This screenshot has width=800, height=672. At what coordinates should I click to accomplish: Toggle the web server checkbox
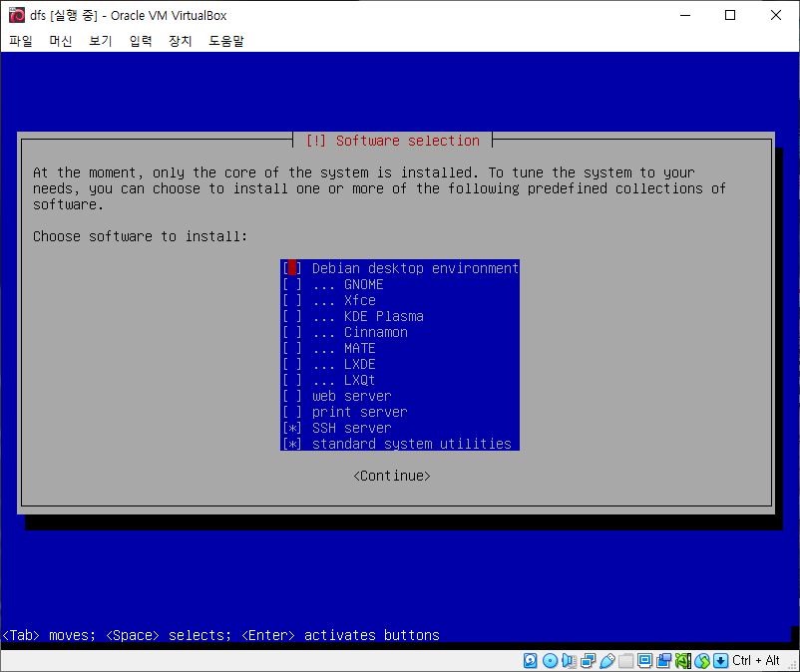click(292, 396)
